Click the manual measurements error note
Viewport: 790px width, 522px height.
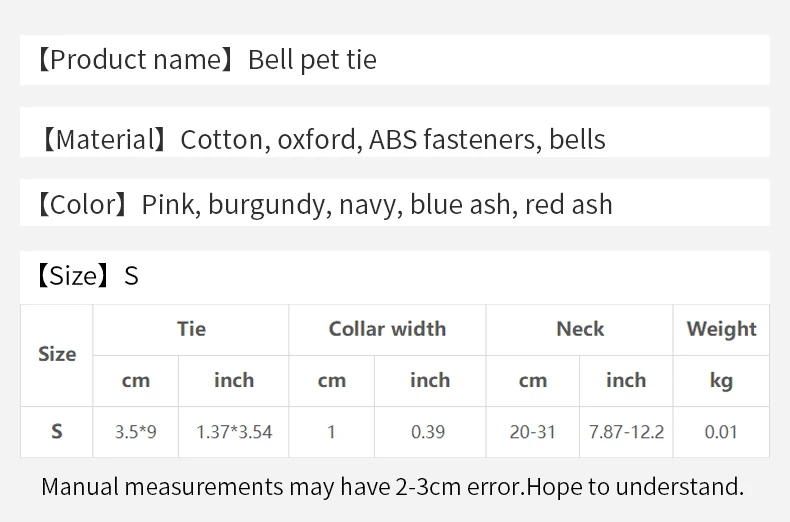pos(392,487)
